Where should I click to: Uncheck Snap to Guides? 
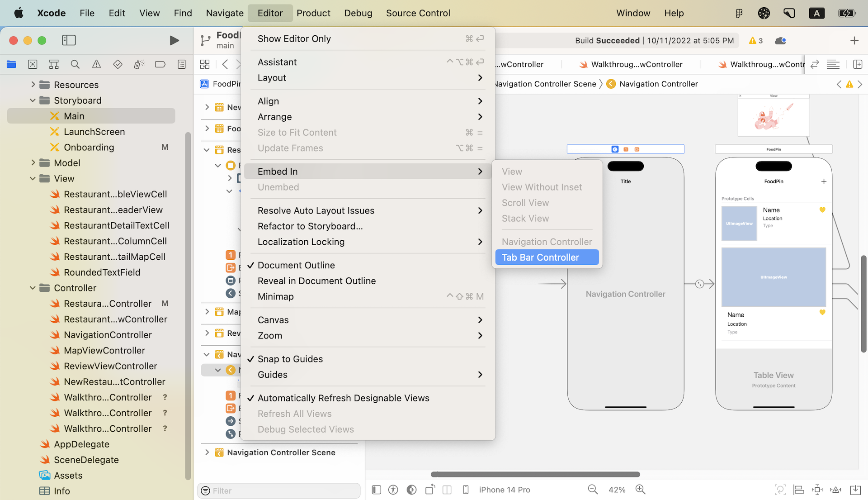pos(290,358)
